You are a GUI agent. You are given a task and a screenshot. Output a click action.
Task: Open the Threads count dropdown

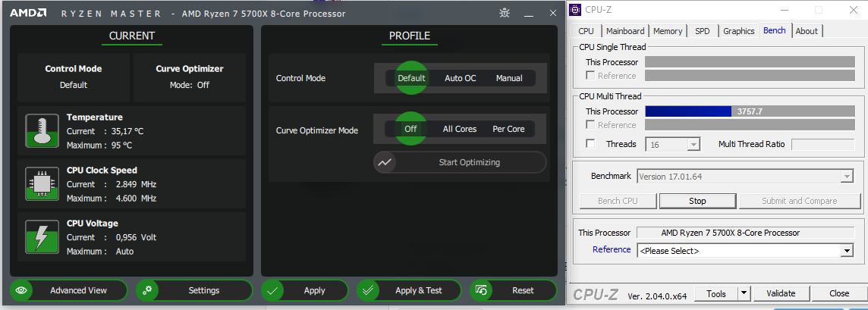[x=693, y=144]
